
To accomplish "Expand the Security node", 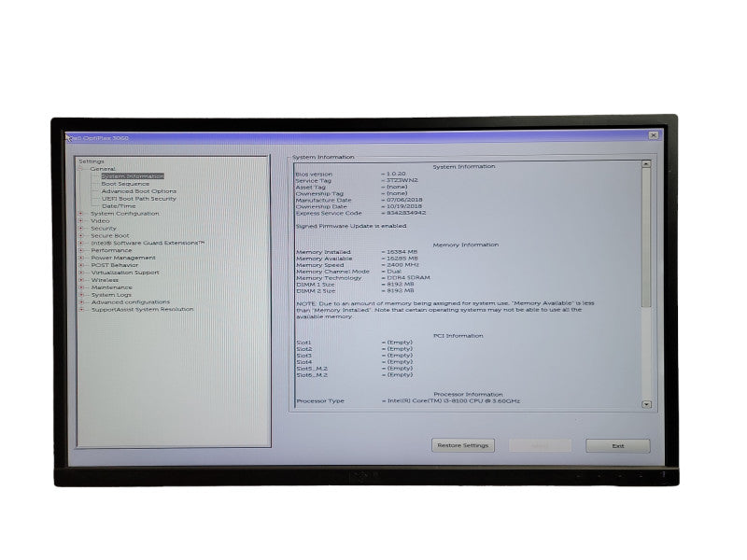I will click(81, 229).
